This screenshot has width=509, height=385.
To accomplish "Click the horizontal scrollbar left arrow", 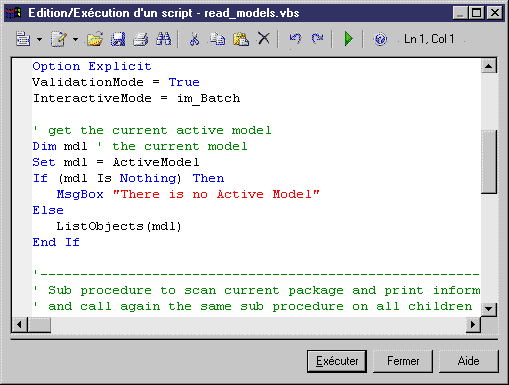I will point(19,324).
